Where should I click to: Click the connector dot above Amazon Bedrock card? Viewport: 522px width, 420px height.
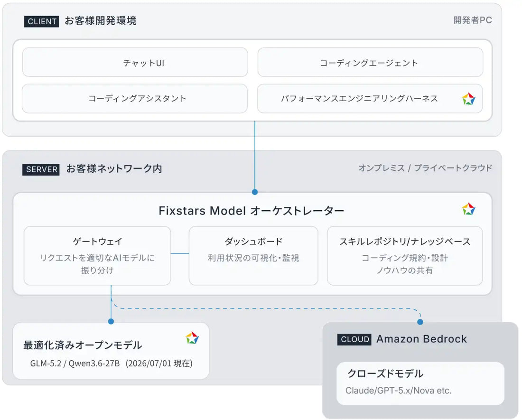420,322
